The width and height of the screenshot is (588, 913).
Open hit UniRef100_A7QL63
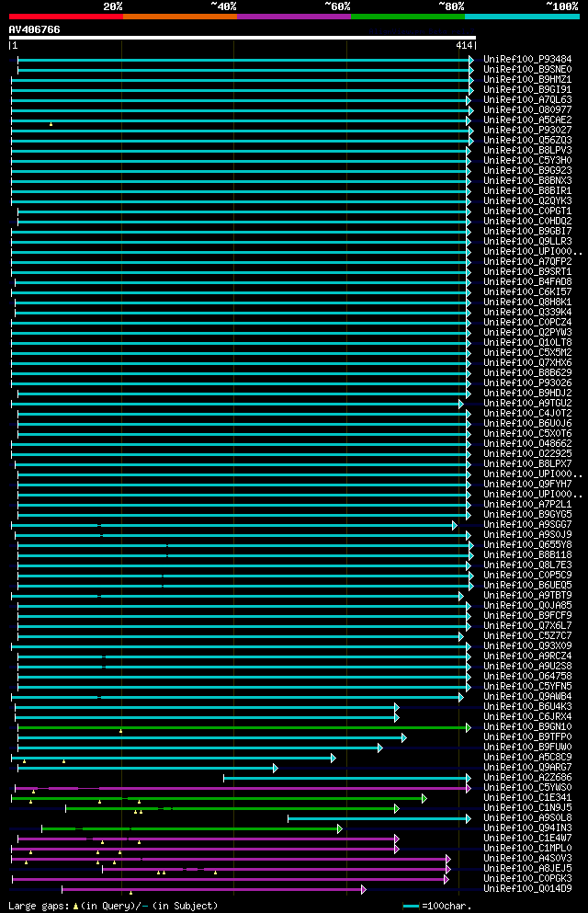(x=527, y=99)
